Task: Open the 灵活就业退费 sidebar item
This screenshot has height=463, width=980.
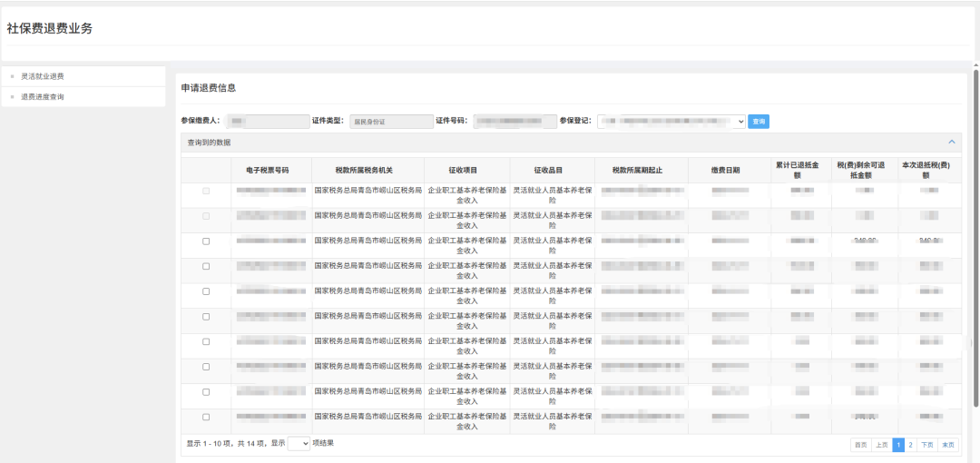Action: (83, 76)
